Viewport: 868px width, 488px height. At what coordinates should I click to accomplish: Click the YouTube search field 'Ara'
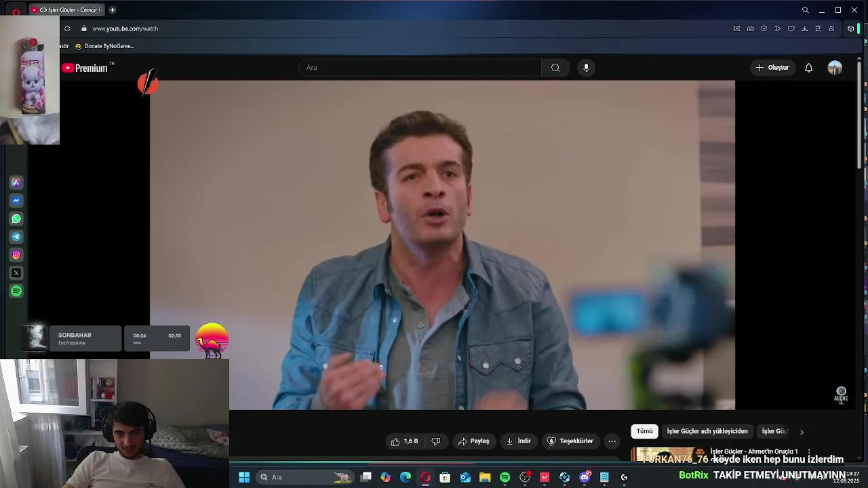click(420, 68)
